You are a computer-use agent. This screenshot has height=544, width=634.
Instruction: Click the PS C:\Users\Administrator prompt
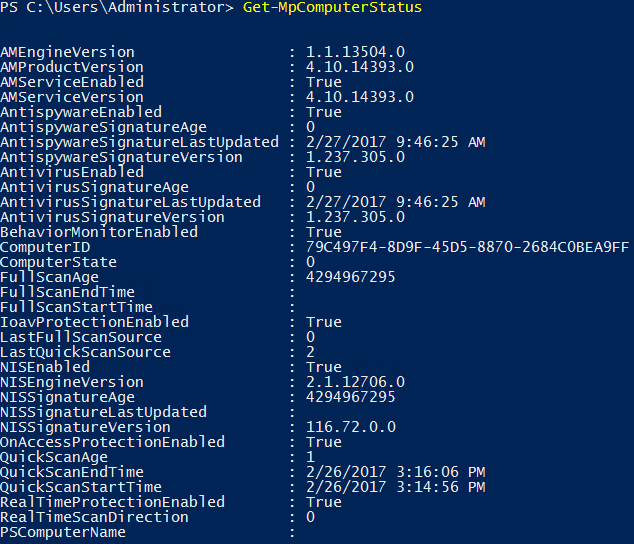(117, 7)
